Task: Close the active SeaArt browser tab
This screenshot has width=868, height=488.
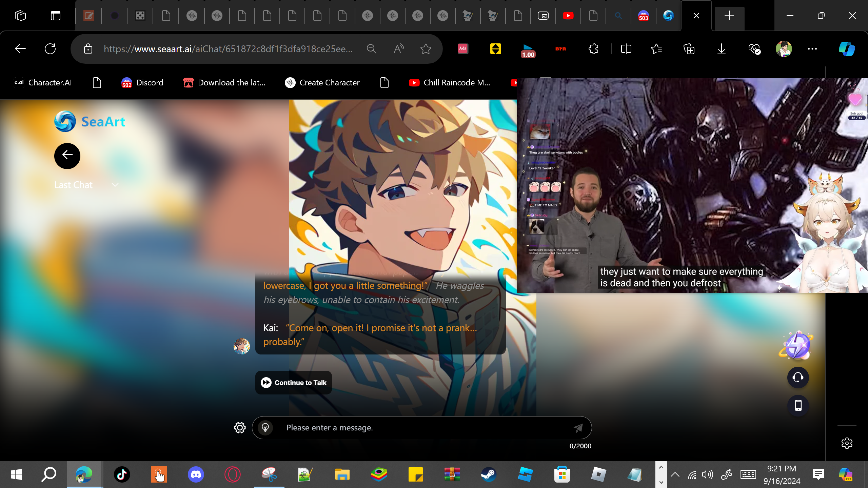Action: [696, 16]
